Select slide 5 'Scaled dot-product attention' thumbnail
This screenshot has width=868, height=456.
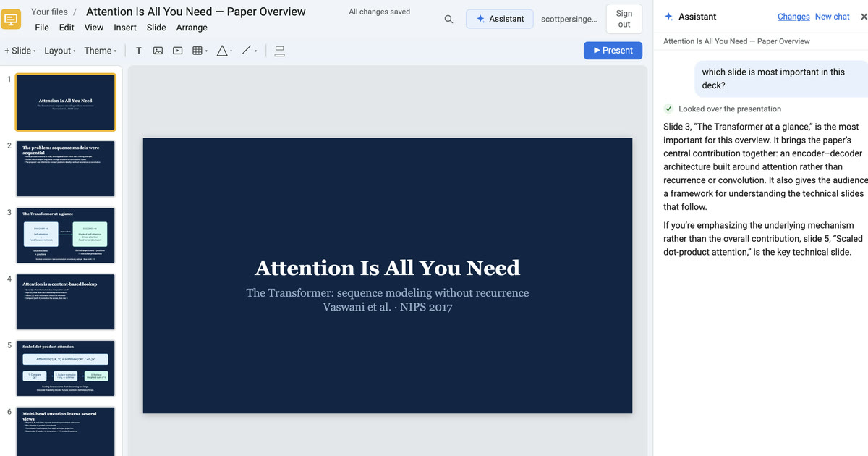pos(65,368)
